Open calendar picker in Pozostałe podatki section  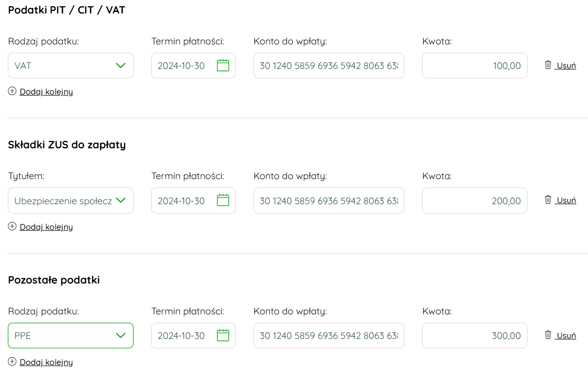223,335
